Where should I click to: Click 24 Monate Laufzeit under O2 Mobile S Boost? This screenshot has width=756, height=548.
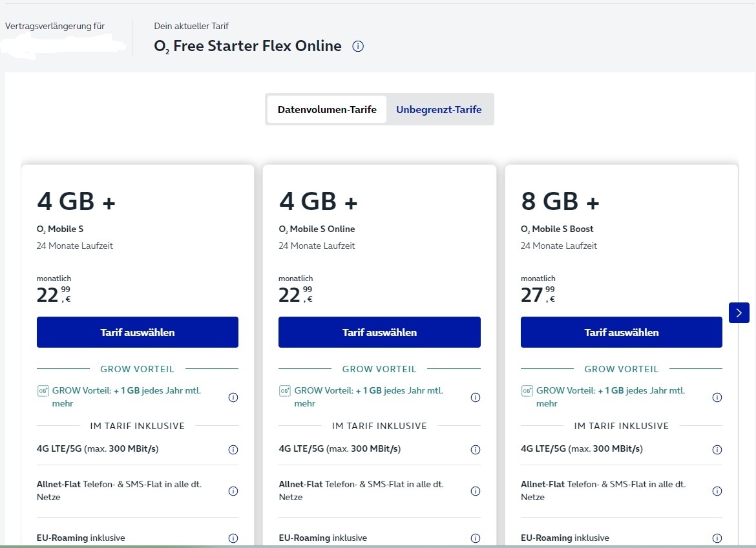559,246
